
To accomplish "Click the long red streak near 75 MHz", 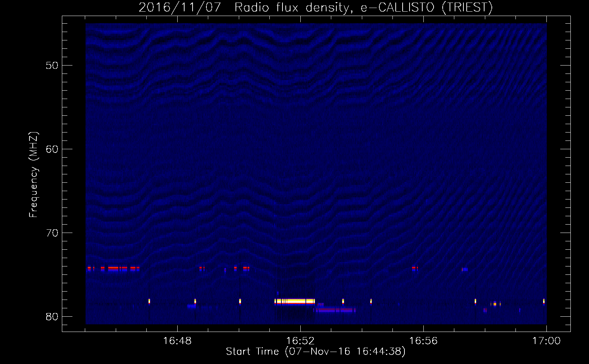I will click(113, 269).
